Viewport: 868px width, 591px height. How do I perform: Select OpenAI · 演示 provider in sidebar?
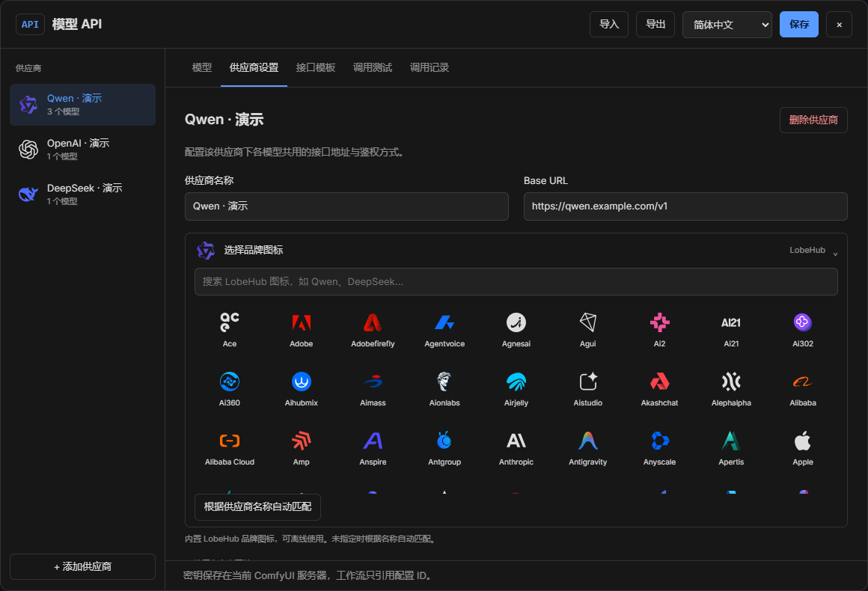coord(82,150)
